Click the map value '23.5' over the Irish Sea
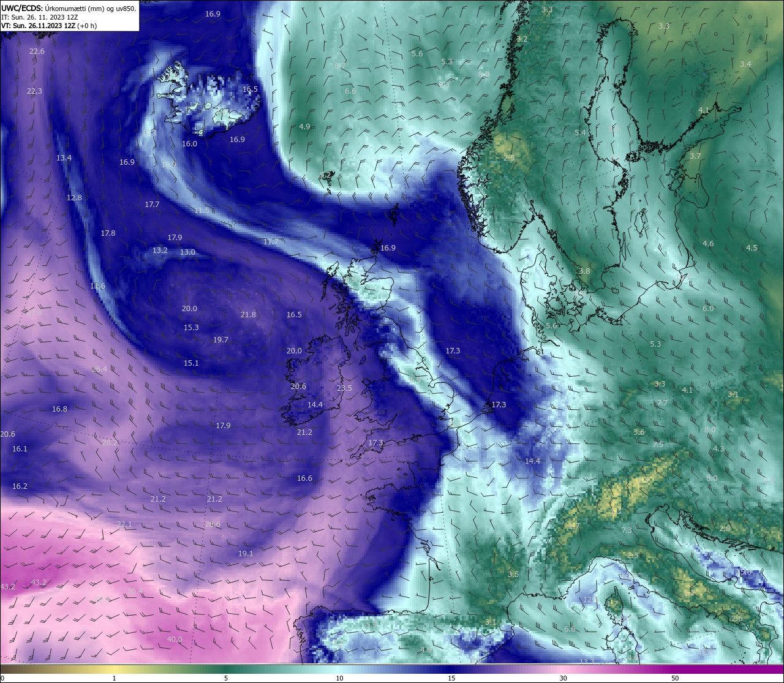Viewport: 784px width, 683px height. pyautogui.click(x=344, y=388)
